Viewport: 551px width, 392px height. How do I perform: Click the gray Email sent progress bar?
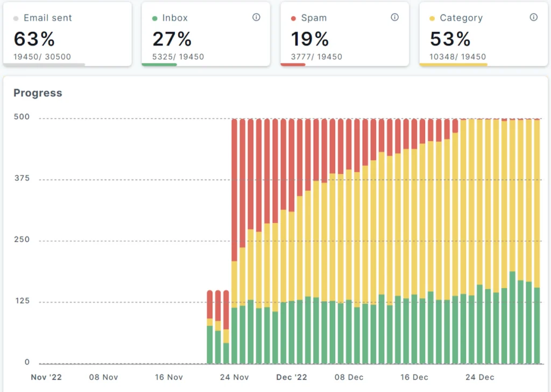pyautogui.click(x=44, y=65)
